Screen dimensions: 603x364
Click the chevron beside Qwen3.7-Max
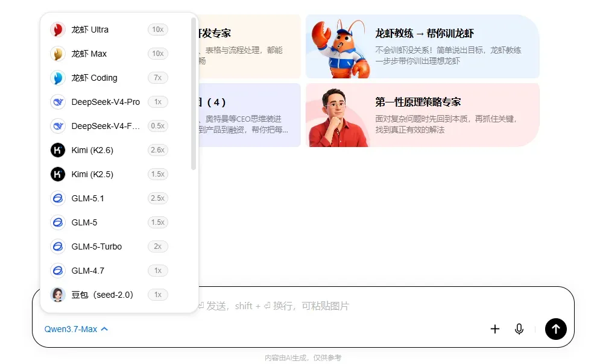pyautogui.click(x=104, y=329)
